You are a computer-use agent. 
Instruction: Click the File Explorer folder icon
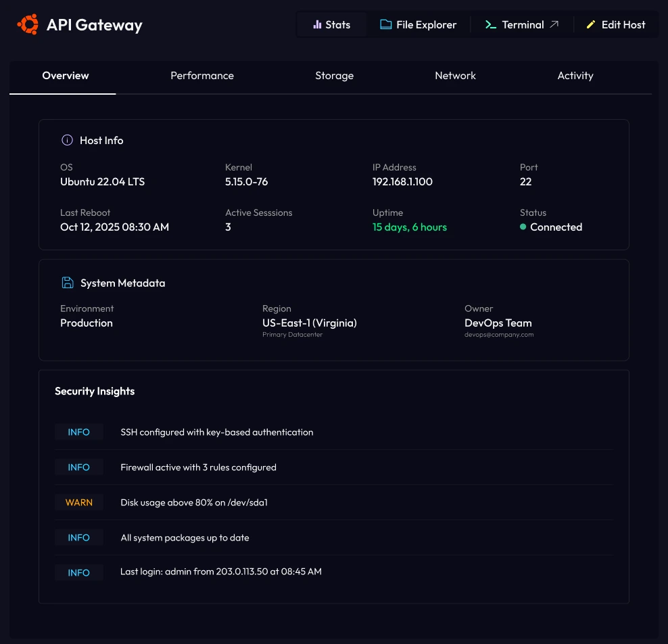tap(385, 25)
